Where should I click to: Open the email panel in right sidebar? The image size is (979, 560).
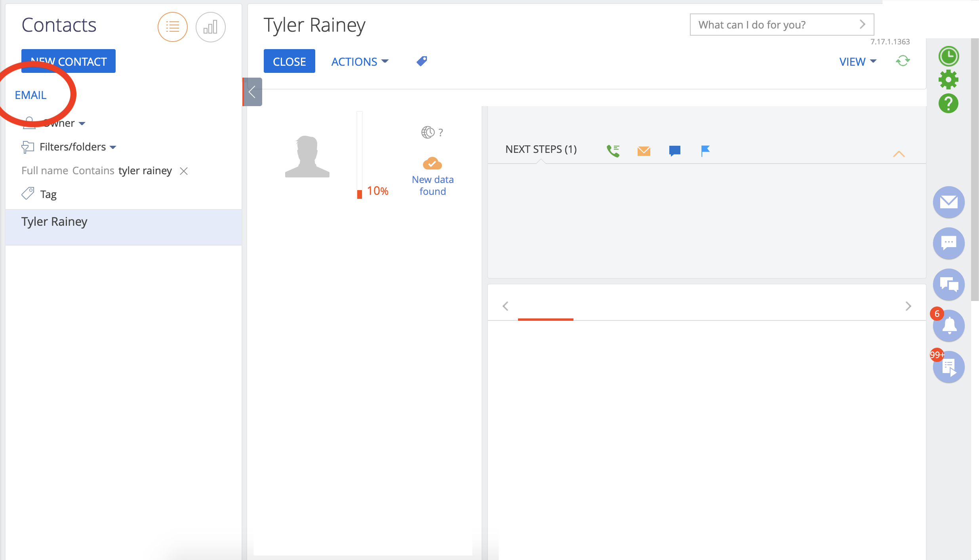[949, 202]
